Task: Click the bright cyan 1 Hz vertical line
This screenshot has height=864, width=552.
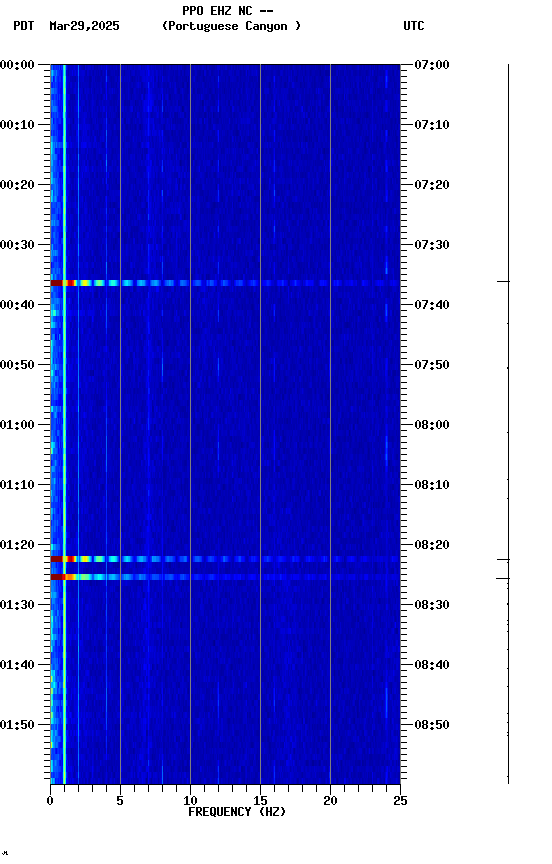Action: point(64,424)
